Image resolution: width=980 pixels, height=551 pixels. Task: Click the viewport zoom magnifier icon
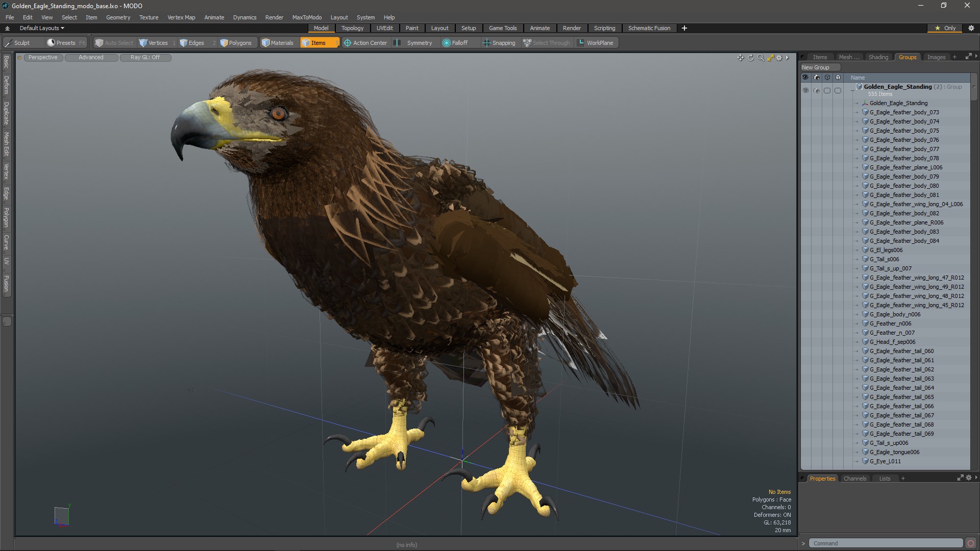coord(761,58)
